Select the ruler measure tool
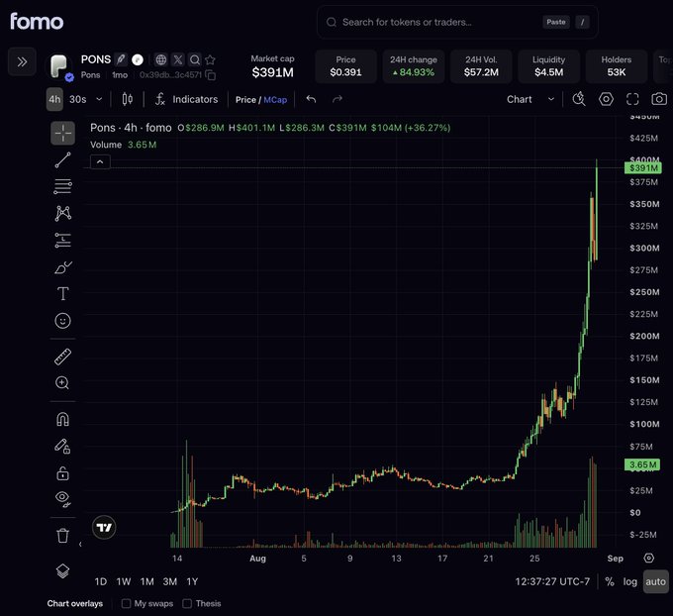The width and height of the screenshot is (673, 616). tap(62, 357)
